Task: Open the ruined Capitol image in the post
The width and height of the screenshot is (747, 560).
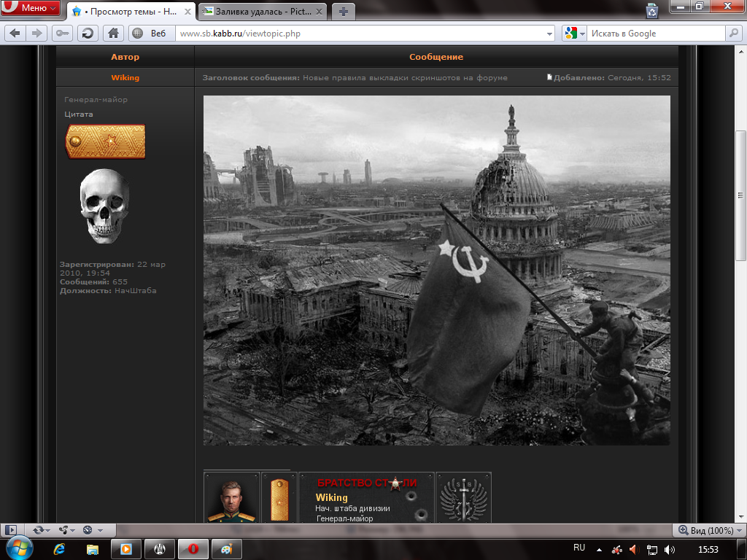Action: (437, 271)
